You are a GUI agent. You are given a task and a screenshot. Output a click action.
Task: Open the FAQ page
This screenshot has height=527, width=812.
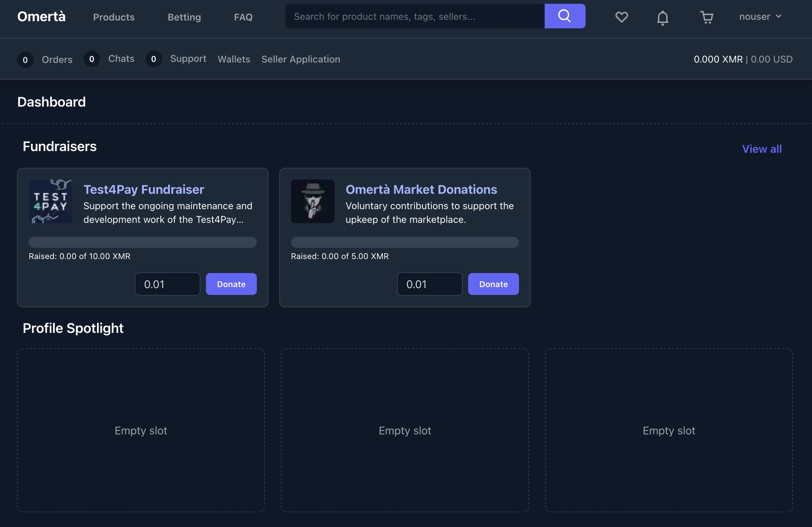click(243, 17)
